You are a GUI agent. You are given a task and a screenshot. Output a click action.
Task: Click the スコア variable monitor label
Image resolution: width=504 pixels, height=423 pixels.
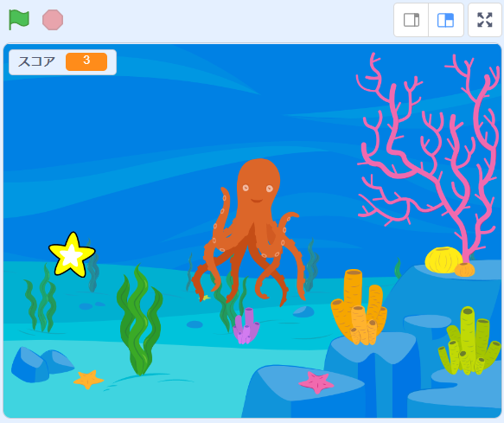pyautogui.click(x=36, y=61)
